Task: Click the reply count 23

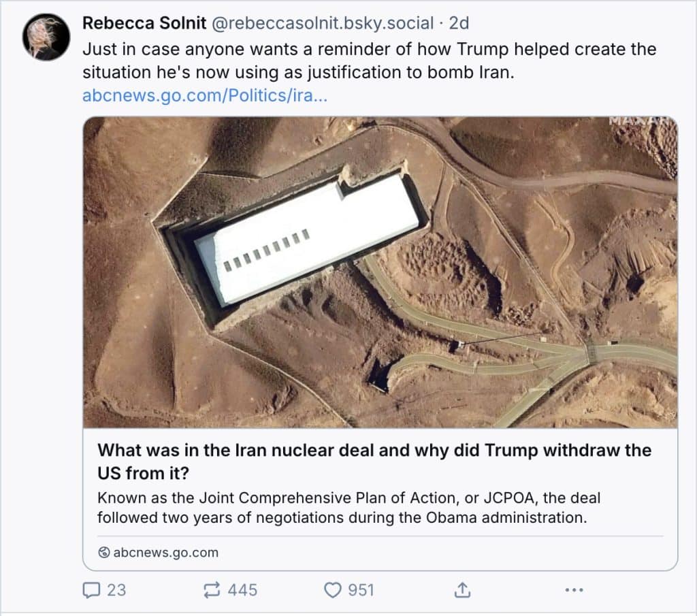Action: coord(116,589)
